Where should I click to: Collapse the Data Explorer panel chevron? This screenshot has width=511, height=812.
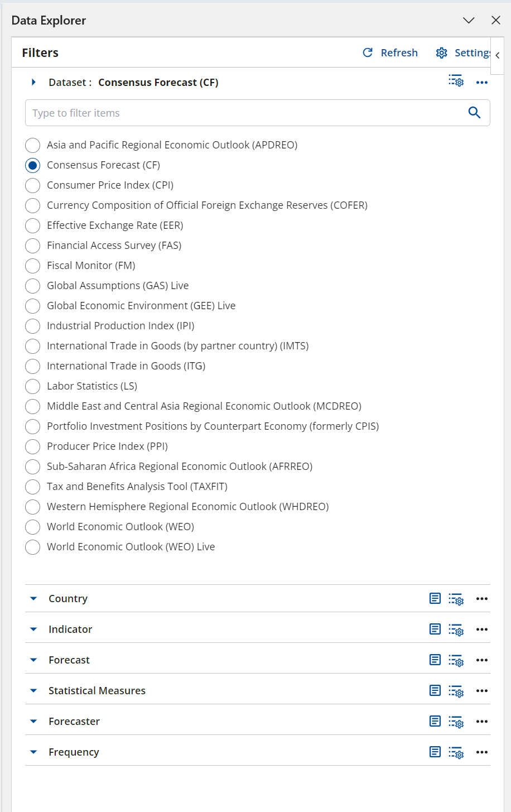click(x=469, y=21)
